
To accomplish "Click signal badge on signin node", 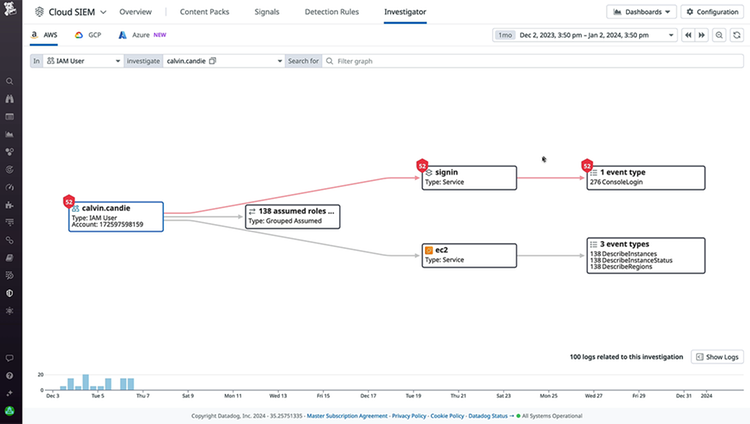I will pyautogui.click(x=422, y=166).
